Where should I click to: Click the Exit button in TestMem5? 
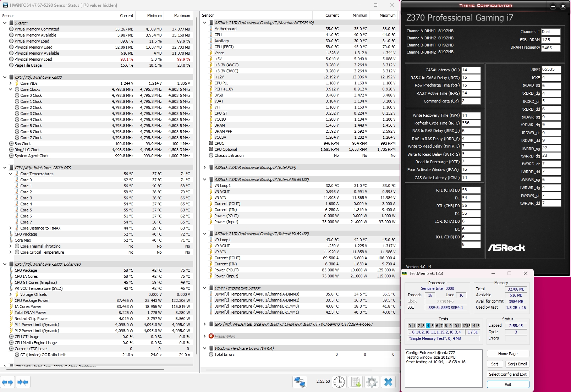click(x=508, y=385)
